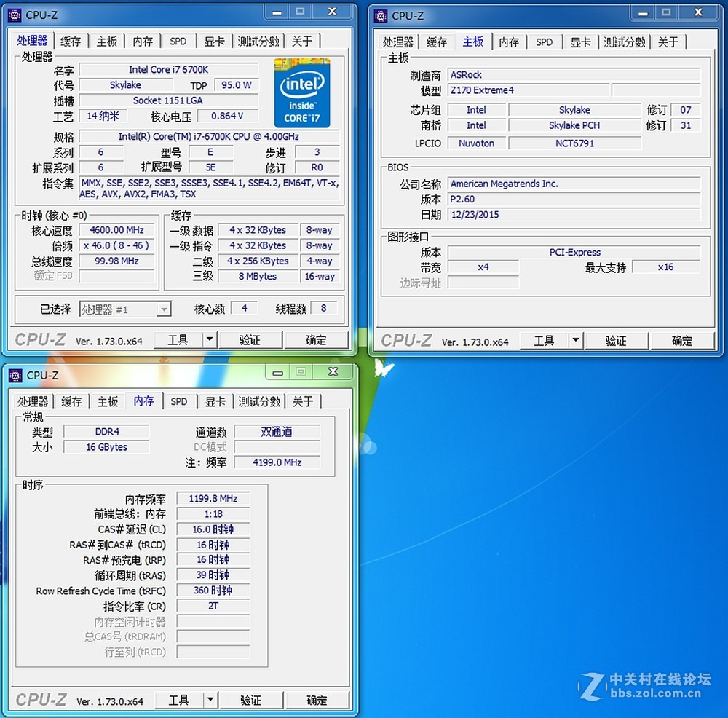728x718 pixels.
Task: Select SPD tab in the motherboard window
Action: (x=544, y=42)
